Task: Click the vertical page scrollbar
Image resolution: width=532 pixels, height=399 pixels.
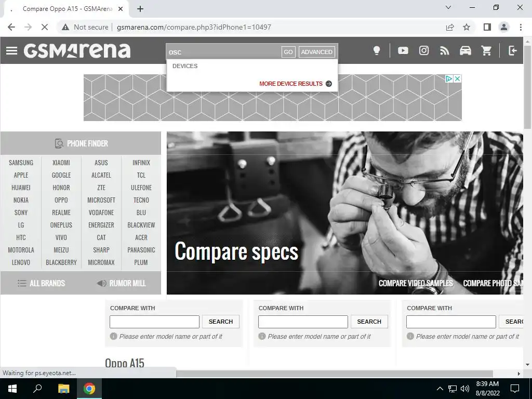Action: (527, 87)
